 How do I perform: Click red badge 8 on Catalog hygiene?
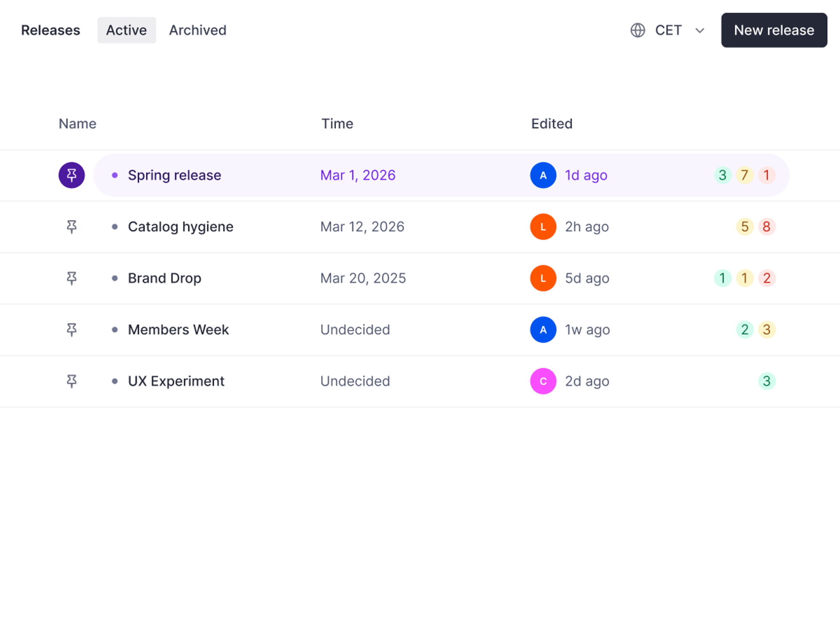(x=766, y=227)
